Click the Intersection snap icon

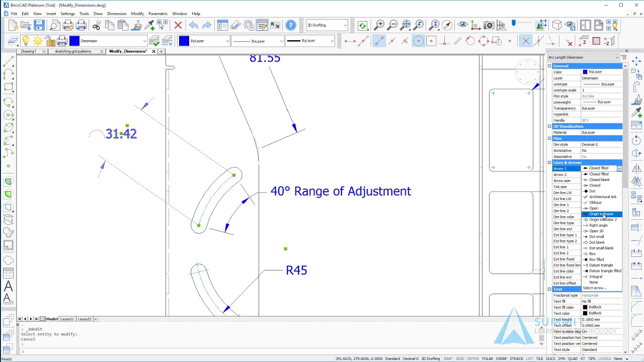pos(525,41)
